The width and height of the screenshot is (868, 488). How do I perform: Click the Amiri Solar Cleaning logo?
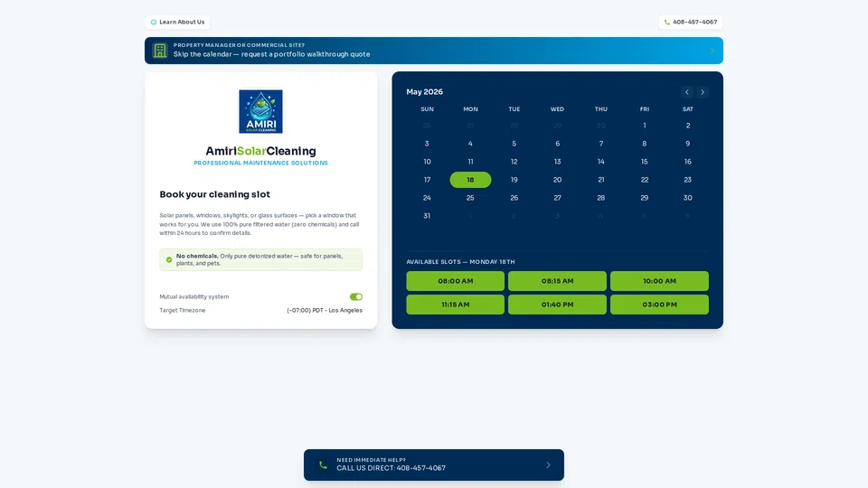click(x=260, y=111)
